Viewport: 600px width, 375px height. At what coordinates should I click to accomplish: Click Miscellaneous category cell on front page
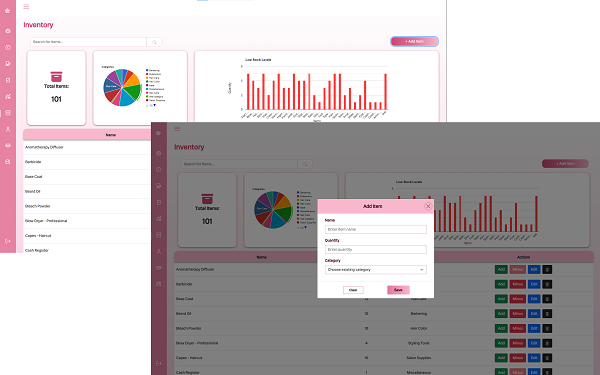coord(419,372)
